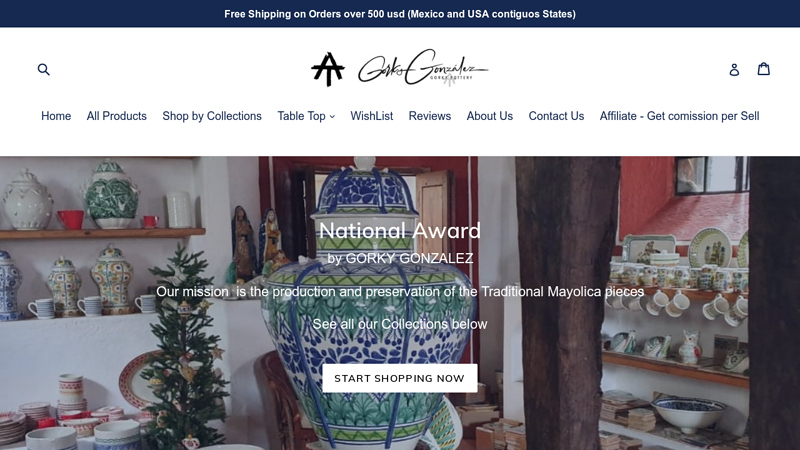Screen dimensions: 800x450
Task: Click the free shipping announcement banner
Action: 400,14
